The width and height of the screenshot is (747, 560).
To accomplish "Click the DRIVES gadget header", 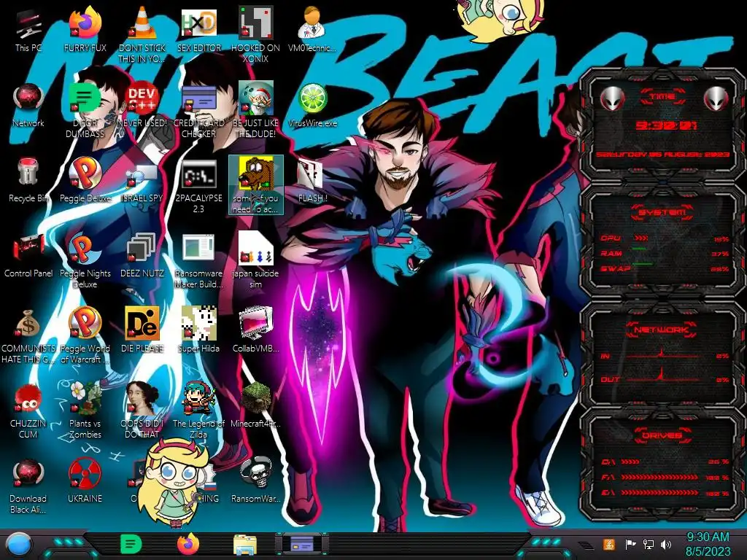I will pos(661,435).
